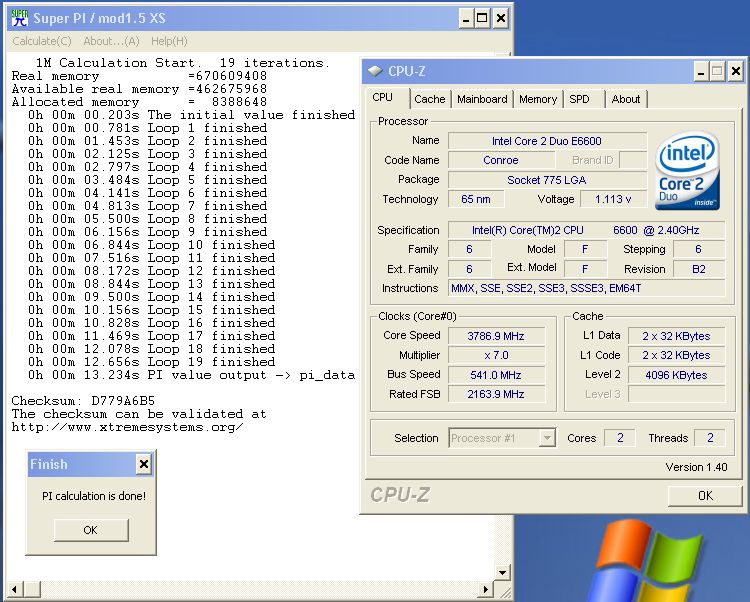Switch to the Cache tab
Image resolution: width=750 pixels, height=602 pixels.
430,99
